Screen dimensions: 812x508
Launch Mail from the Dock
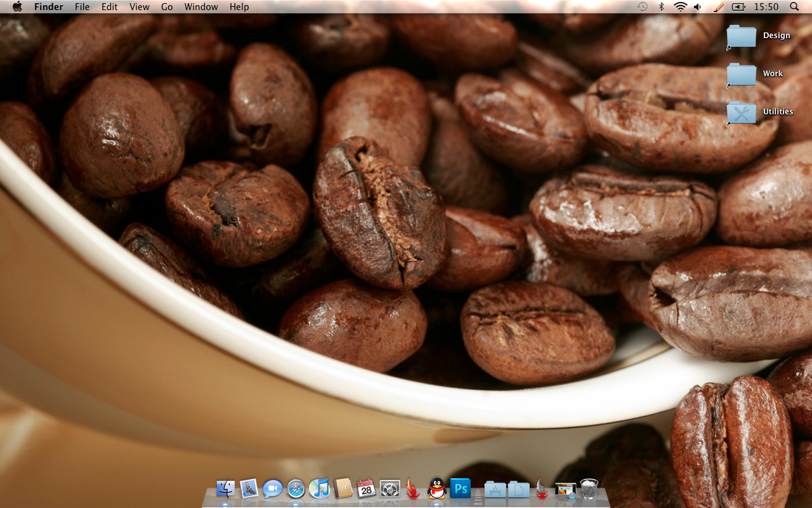(249, 488)
